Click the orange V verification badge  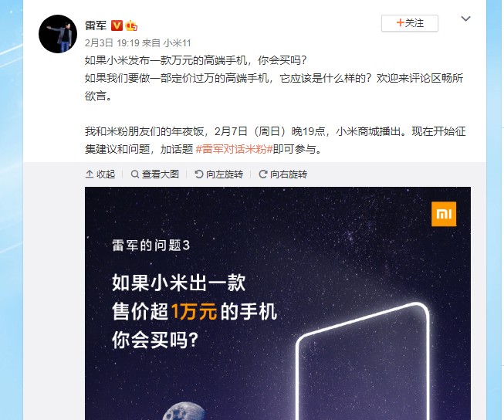(x=117, y=25)
